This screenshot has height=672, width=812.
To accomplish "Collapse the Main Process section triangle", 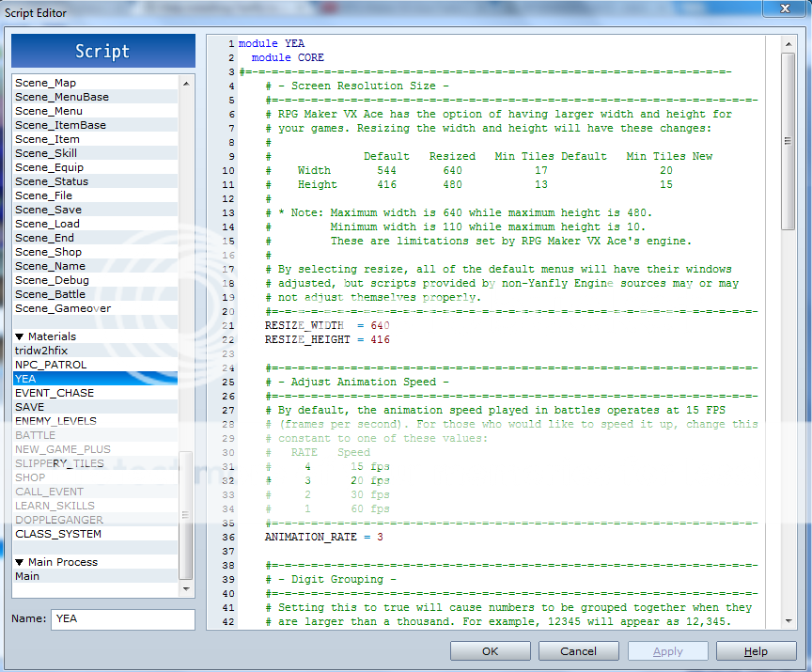I will click(x=19, y=562).
